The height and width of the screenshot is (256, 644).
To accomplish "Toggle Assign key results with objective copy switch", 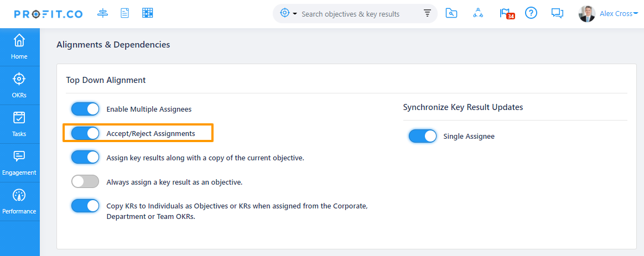I will click(85, 158).
